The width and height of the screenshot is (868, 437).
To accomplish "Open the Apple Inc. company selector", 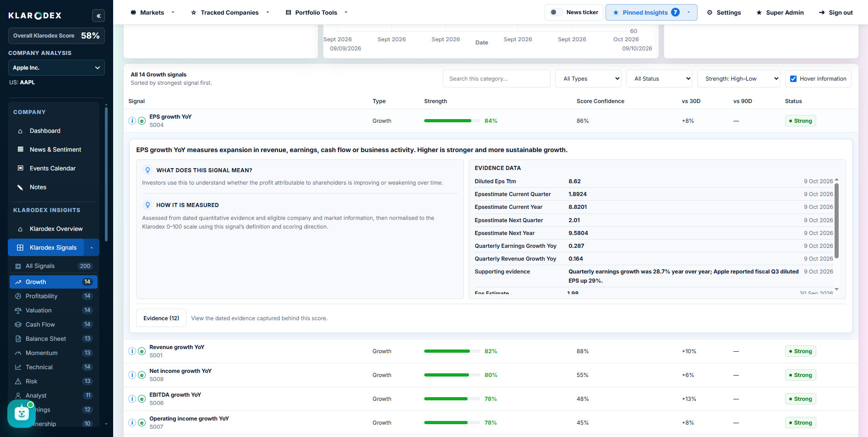I will [x=56, y=68].
